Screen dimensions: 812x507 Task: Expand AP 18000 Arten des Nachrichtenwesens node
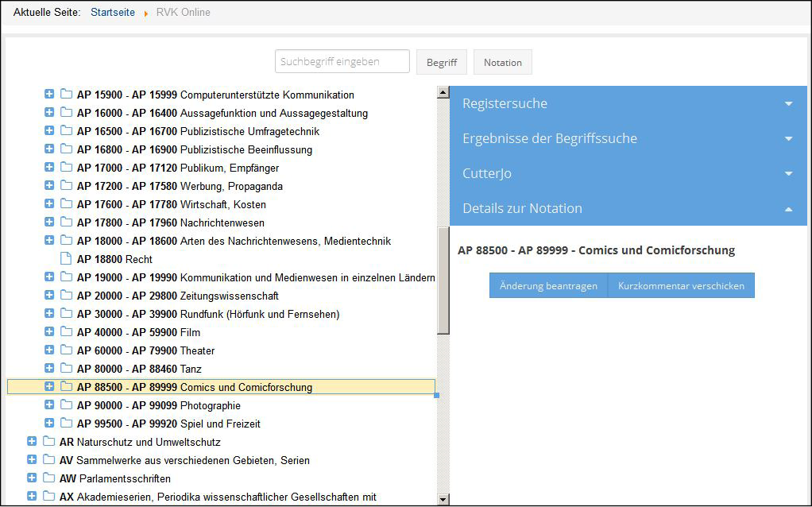49,240
